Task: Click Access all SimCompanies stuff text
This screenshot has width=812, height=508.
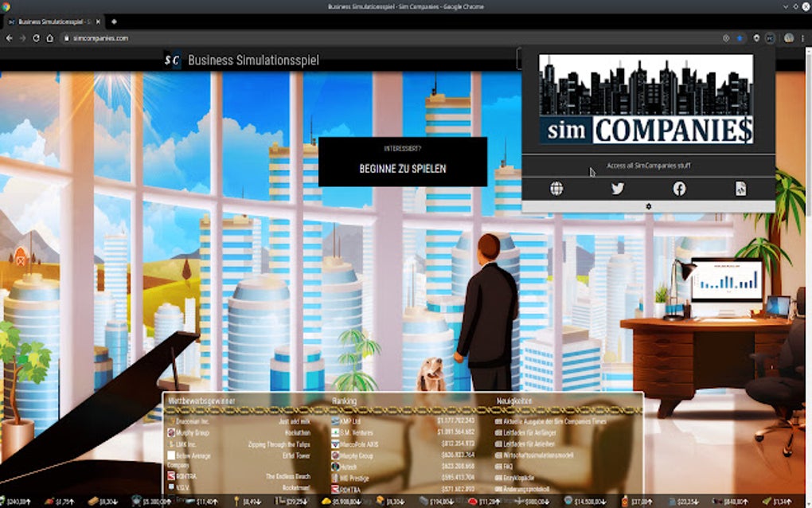Action: pyautogui.click(x=648, y=166)
